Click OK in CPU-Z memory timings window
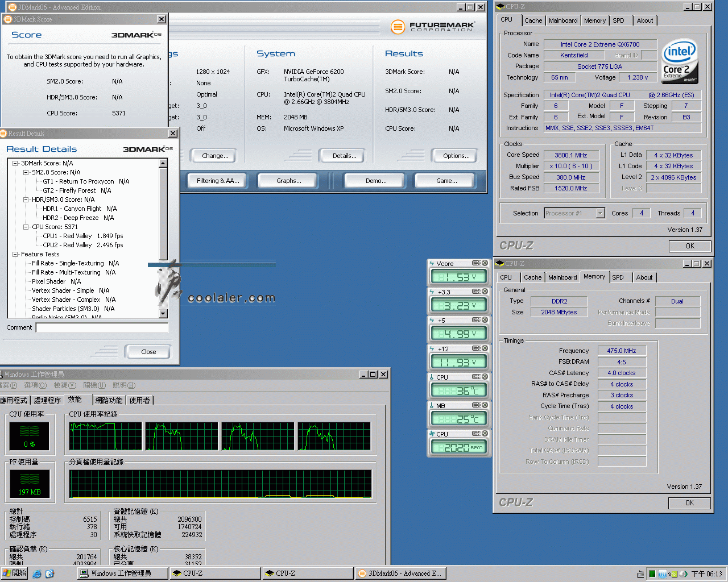The height and width of the screenshot is (582, 728). click(x=689, y=503)
